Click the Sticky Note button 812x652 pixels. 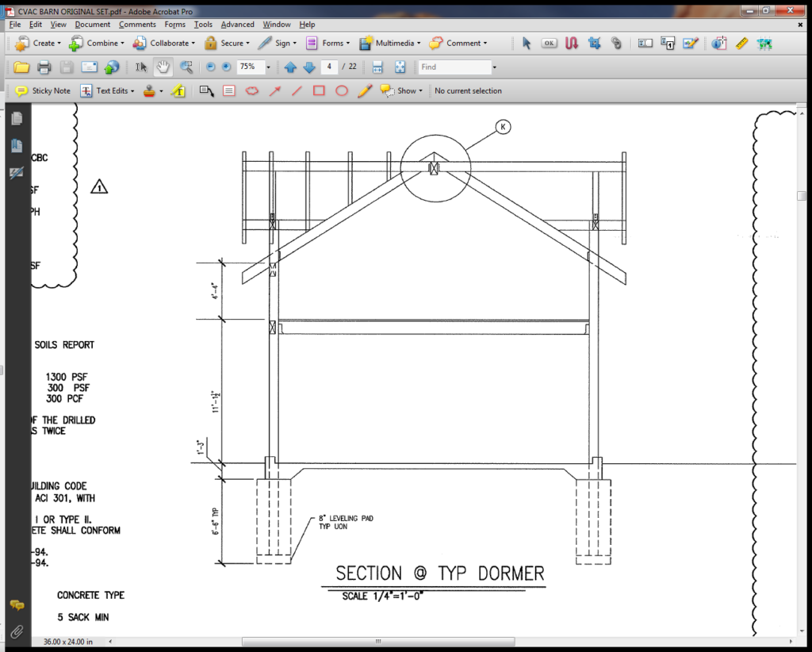[43, 91]
